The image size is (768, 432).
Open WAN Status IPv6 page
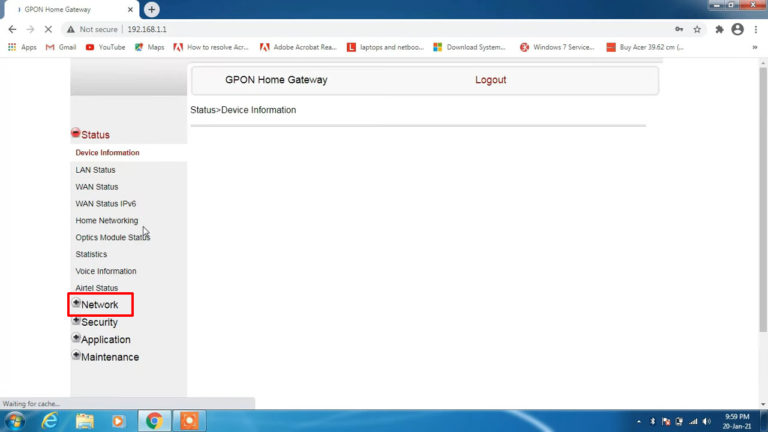click(x=106, y=204)
